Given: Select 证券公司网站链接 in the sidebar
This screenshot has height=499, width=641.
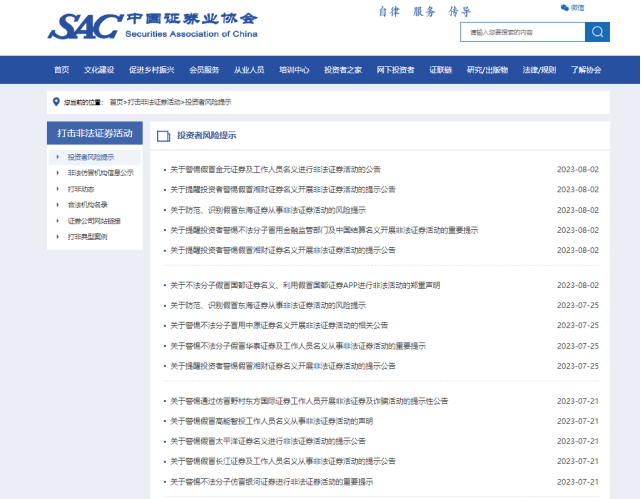Looking at the screenshot, I should (x=94, y=221).
